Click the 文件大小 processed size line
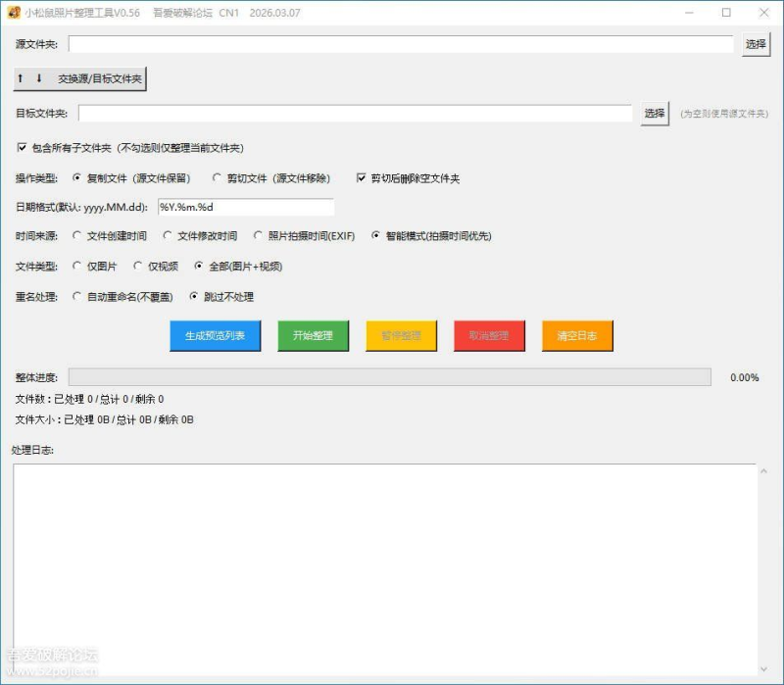 105,419
